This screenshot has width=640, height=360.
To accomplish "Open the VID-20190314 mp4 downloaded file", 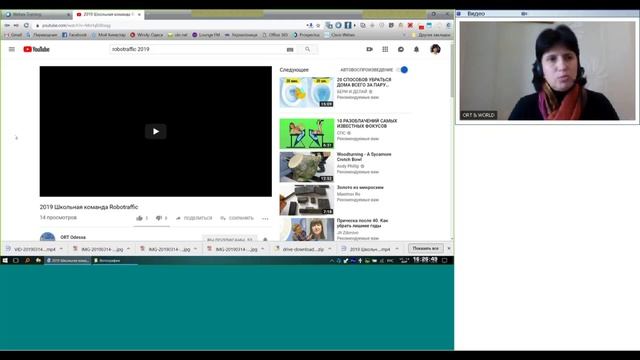I will click(x=31, y=249).
